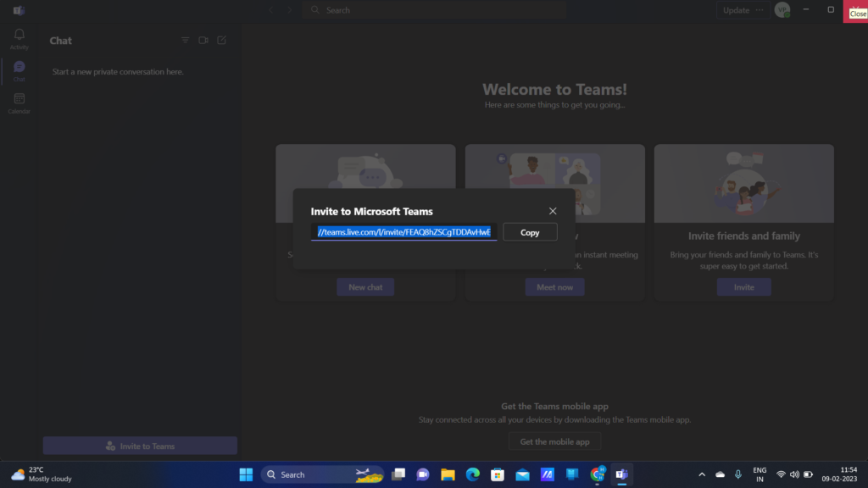Copy the invite link

click(x=530, y=232)
